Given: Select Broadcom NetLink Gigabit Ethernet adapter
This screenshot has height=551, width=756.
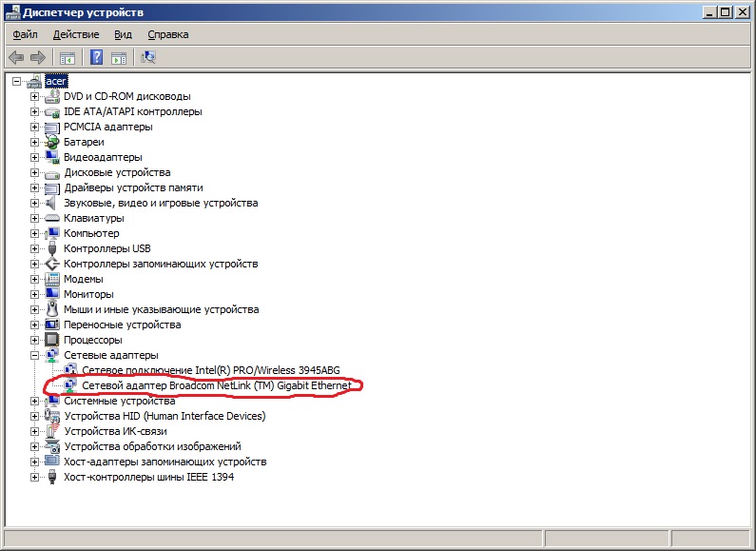Looking at the screenshot, I should 217,385.
